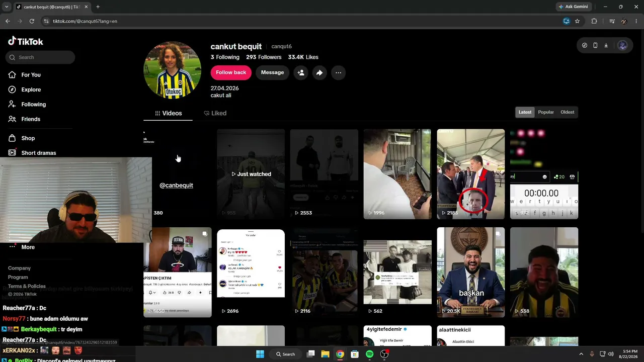Viewport: 644px width, 362px height.
Task: Open Spotify from the taskbar
Action: click(369, 354)
